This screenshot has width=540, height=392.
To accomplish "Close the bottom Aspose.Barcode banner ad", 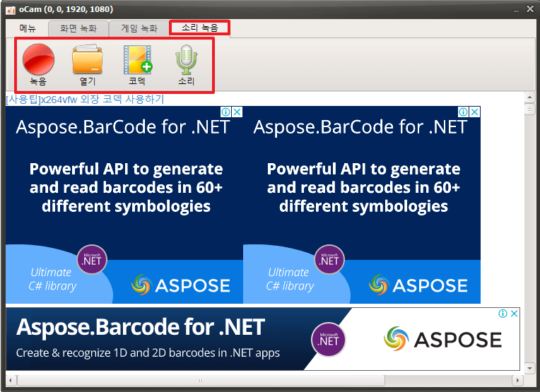I will 514,313.
